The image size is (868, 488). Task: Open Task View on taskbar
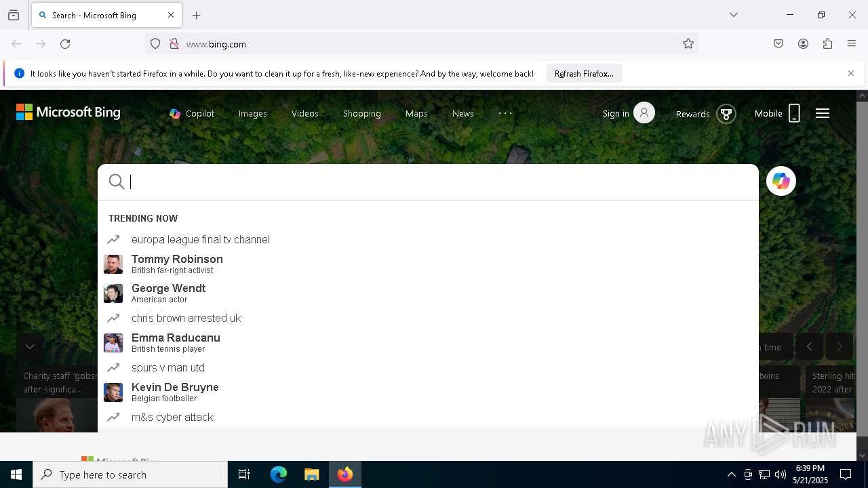[x=244, y=474]
